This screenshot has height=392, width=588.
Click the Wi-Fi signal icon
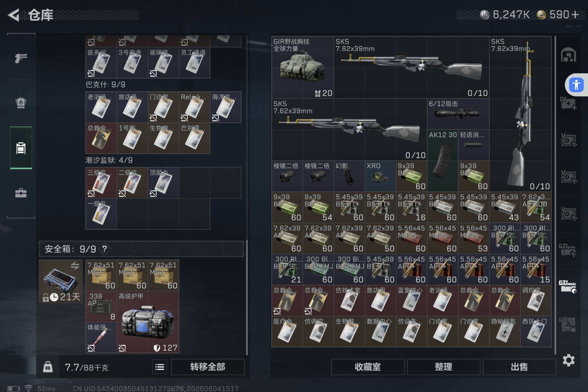pyautogui.click(x=29, y=388)
